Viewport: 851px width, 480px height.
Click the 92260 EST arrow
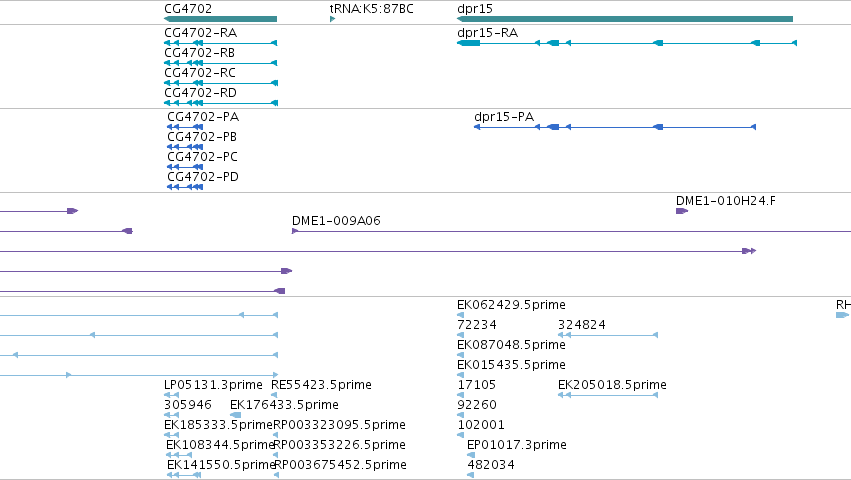(461, 415)
